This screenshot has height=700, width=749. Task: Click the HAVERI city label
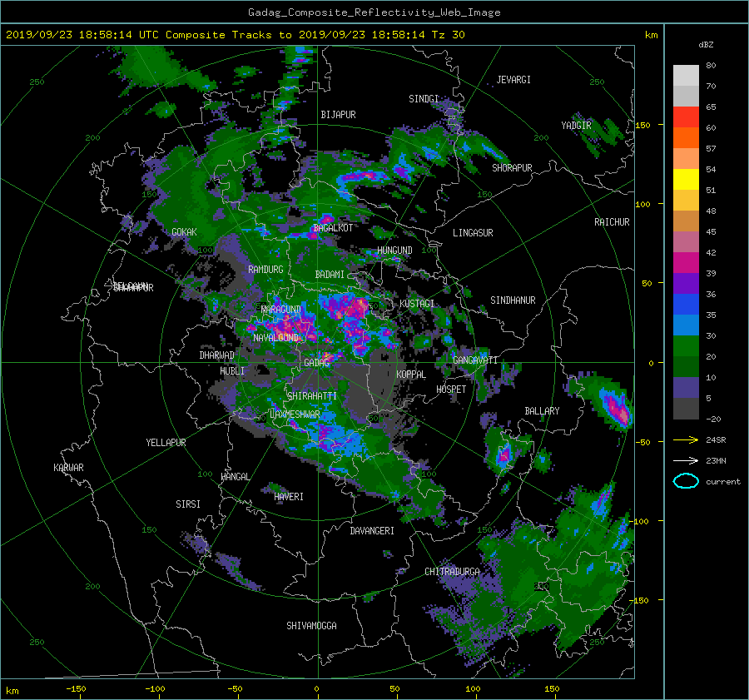click(x=289, y=496)
